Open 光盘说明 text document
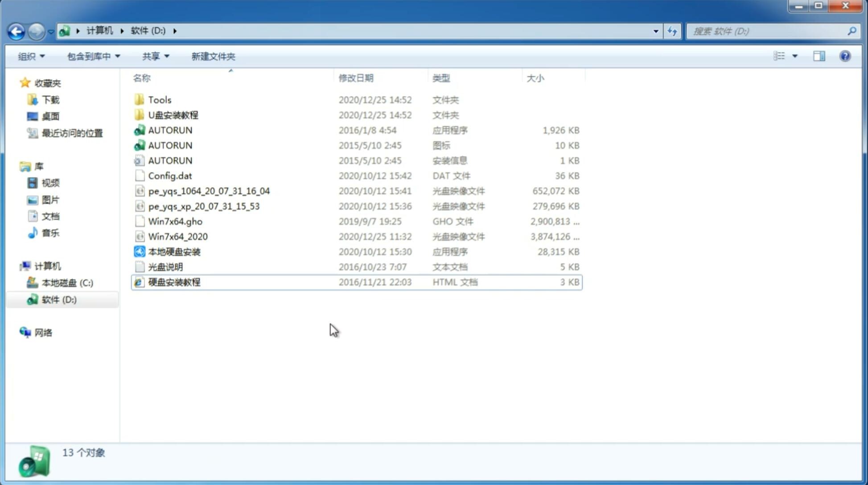 pyautogui.click(x=165, y=267)
